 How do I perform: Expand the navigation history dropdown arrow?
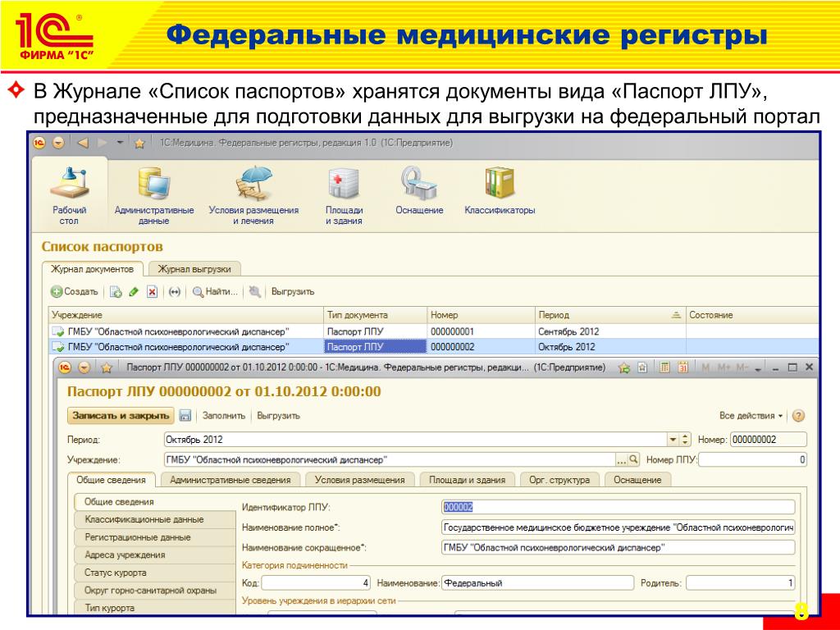pos(120,143)
